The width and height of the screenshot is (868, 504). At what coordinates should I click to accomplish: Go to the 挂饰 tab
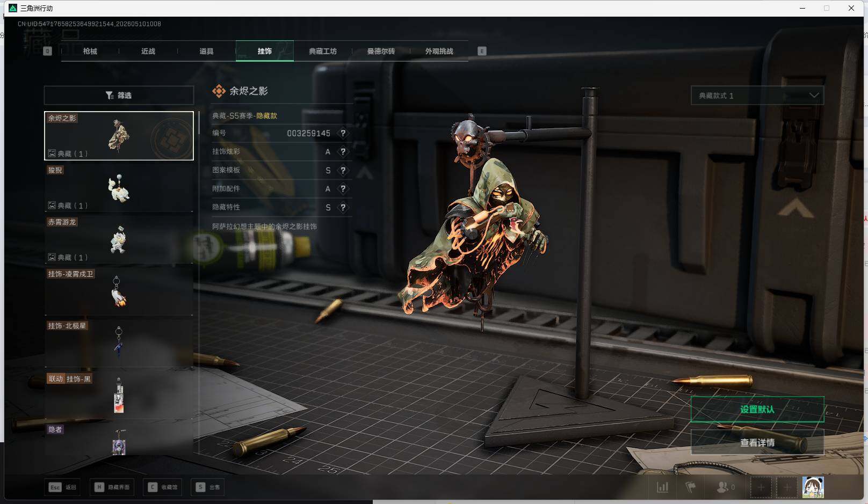tap(265, 51)
